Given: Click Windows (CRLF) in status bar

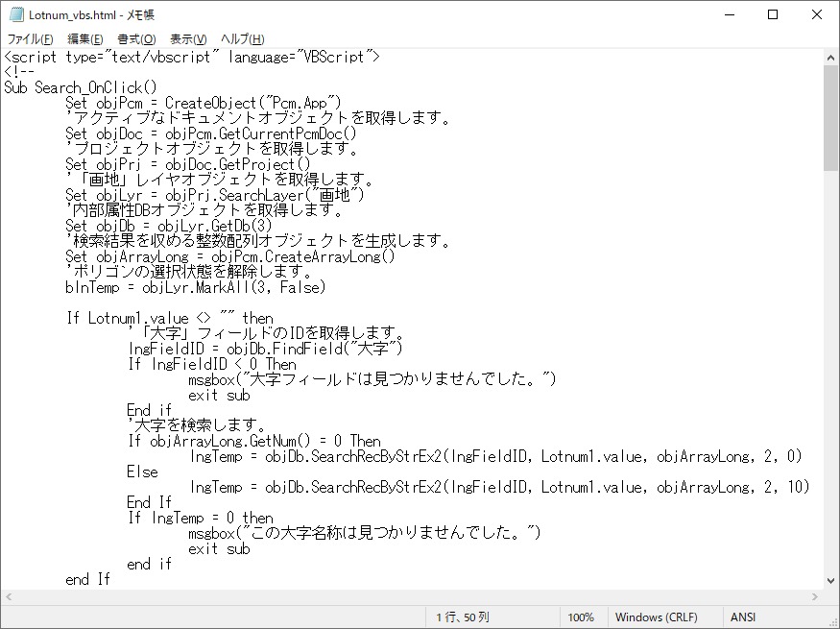Looking at the screenshot, I should 657,617.
